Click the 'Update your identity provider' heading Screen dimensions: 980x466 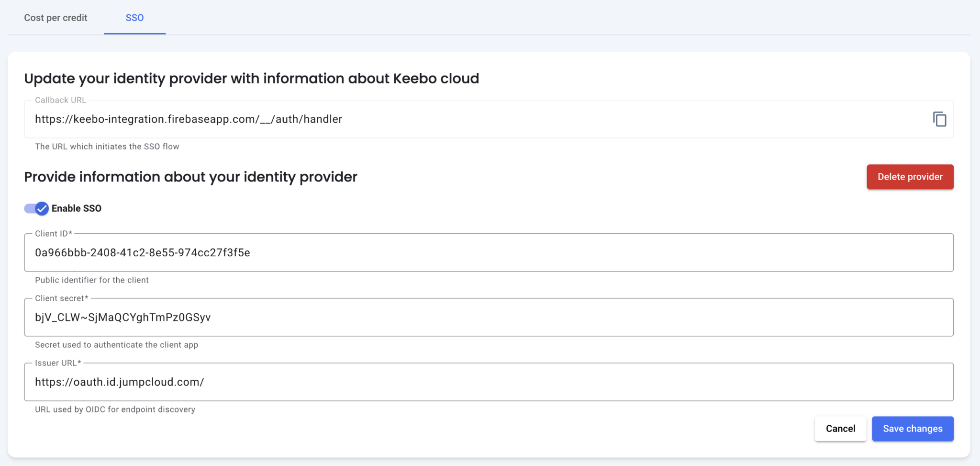251,79
